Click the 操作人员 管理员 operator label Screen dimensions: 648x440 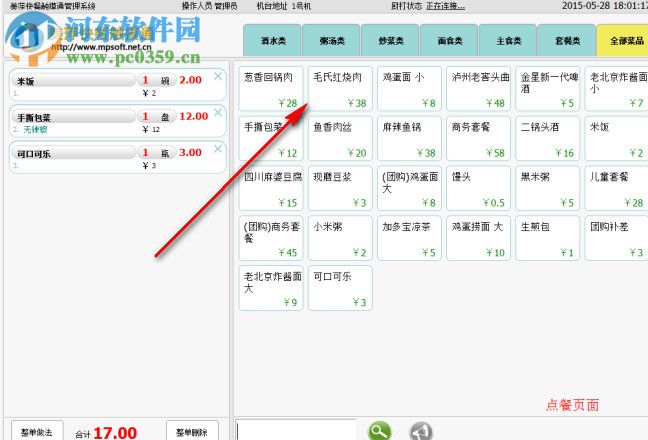[x=210, y=6]
